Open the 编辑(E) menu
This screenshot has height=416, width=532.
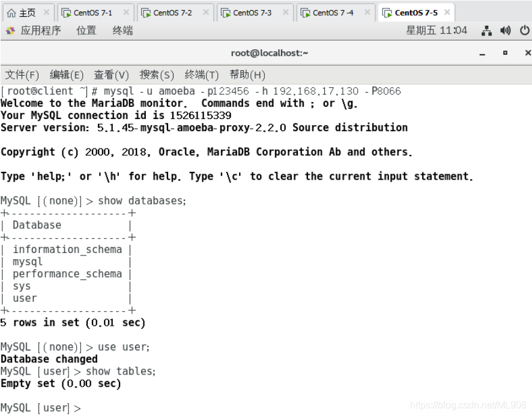[x=67, y=75]
